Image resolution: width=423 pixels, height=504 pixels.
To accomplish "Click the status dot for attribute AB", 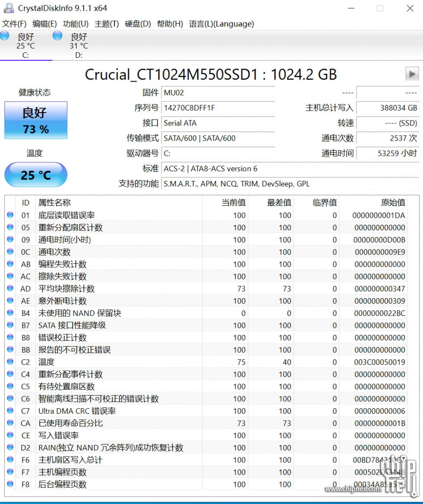I will click(10, 264).
